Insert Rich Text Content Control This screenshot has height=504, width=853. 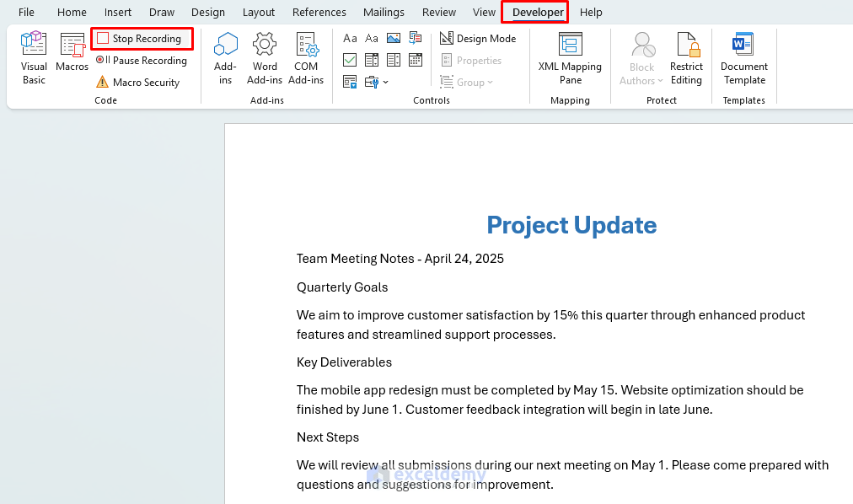tap(350, 38)
